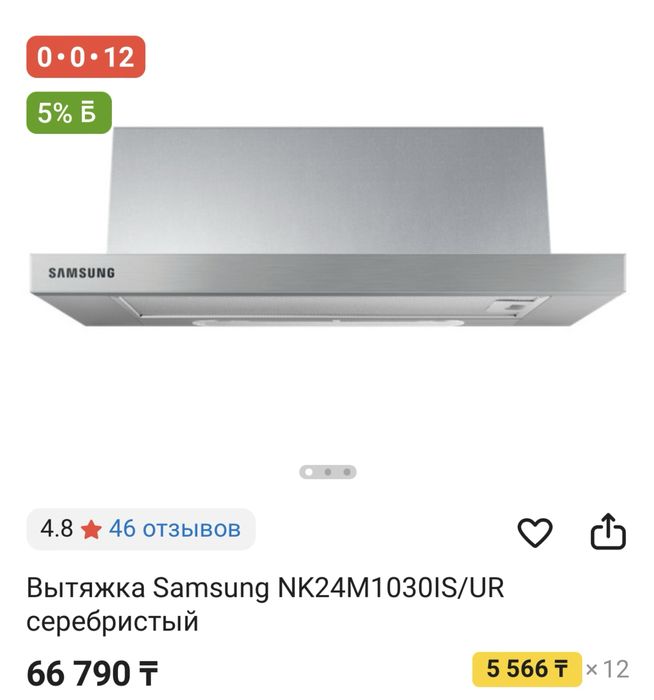Tap the ×12 months label

pos(607,669)
